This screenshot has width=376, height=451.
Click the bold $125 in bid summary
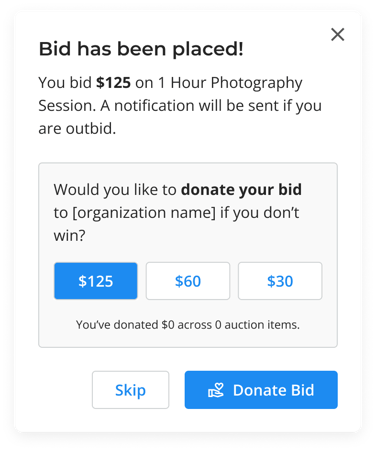113,83
